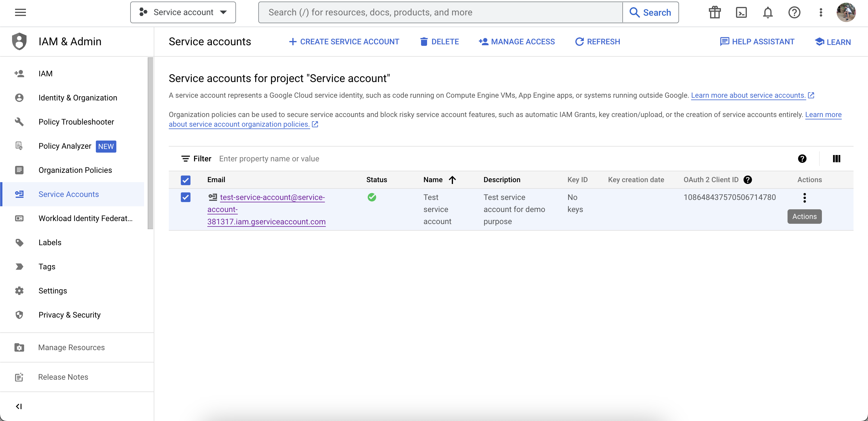
Task: Open Tags page
Action: [72, 267]
